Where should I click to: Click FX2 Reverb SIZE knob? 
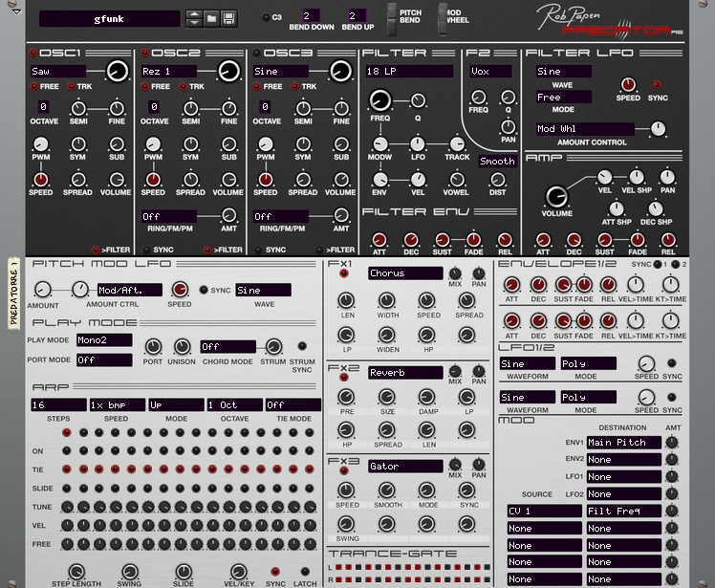387,397
